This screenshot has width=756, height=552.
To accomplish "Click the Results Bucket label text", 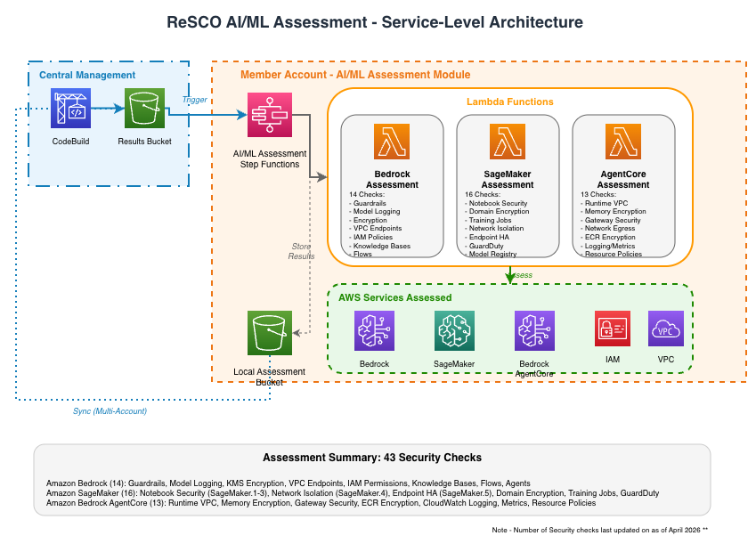I will coord(144,142).
